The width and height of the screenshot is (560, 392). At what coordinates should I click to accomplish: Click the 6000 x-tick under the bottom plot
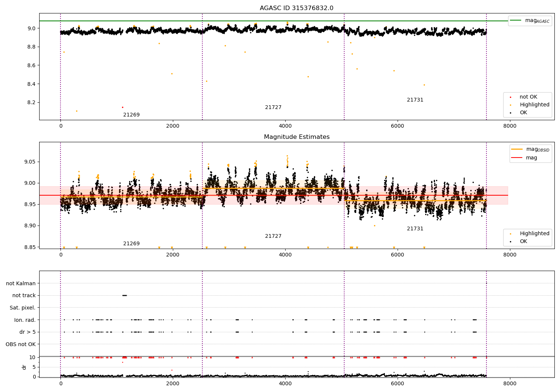tap(398, 383)
